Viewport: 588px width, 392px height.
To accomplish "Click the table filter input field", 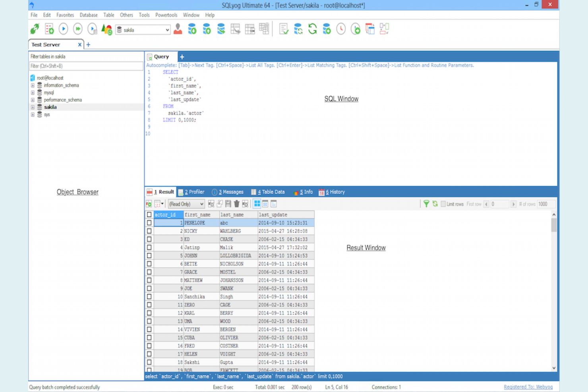I will [x=85, y=66].
